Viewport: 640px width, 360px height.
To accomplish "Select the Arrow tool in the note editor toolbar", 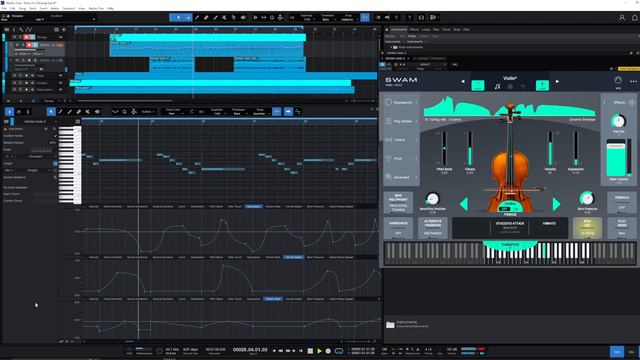I will click(x=51, y=111).
